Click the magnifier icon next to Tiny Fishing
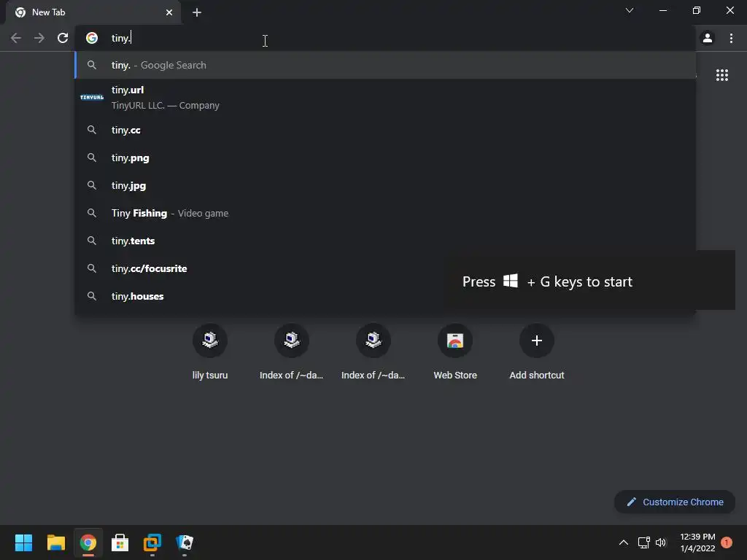The width and height of the screenshot is (747, 560). (92, 213)
